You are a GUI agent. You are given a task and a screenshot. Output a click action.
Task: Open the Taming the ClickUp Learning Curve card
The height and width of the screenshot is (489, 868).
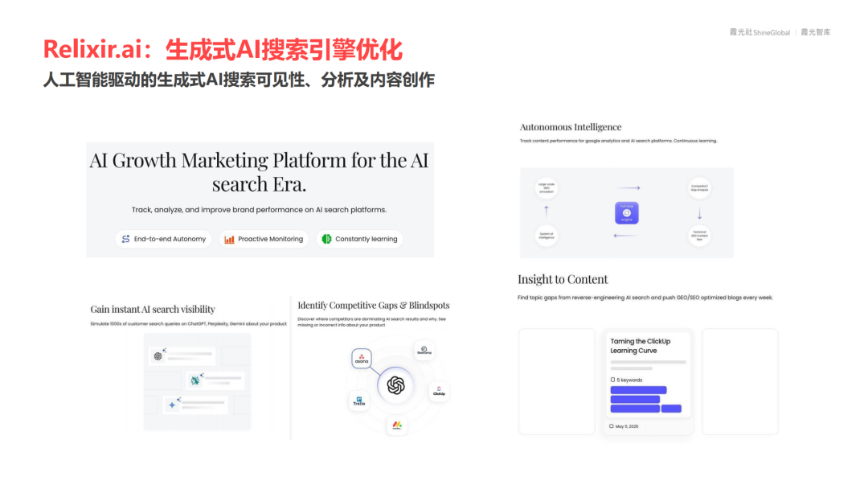click(x=649, y=382)
